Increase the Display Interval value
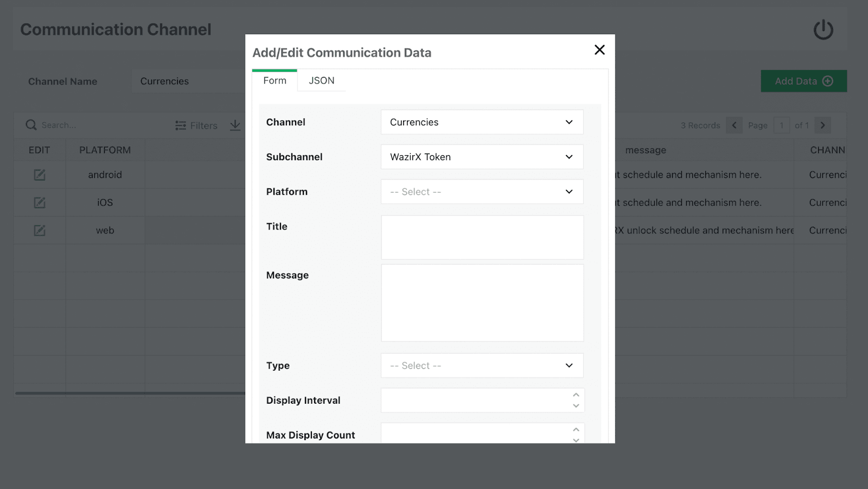 [x=576, y=395]
